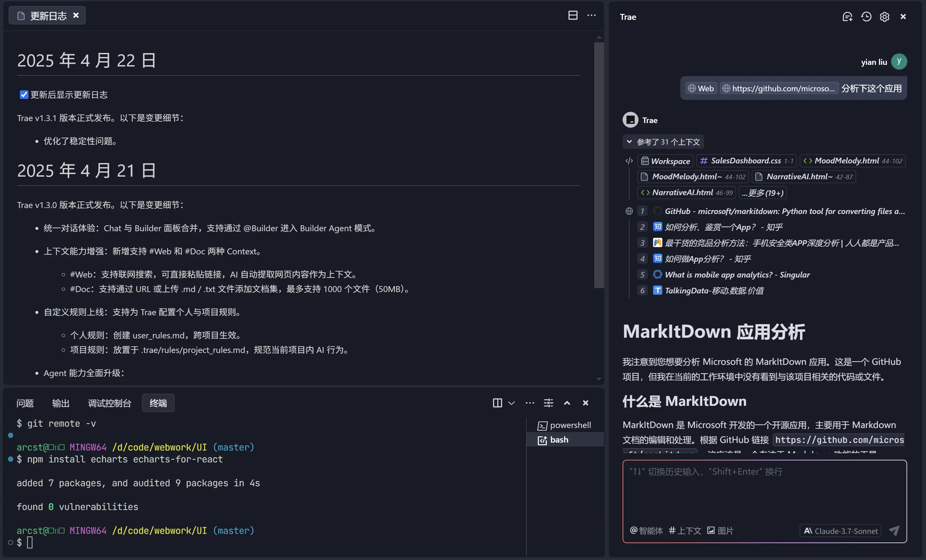Open Claude-3.7-Sonnet model selector
This screenshot has height=560, width=926.
[x=840, y=531]
